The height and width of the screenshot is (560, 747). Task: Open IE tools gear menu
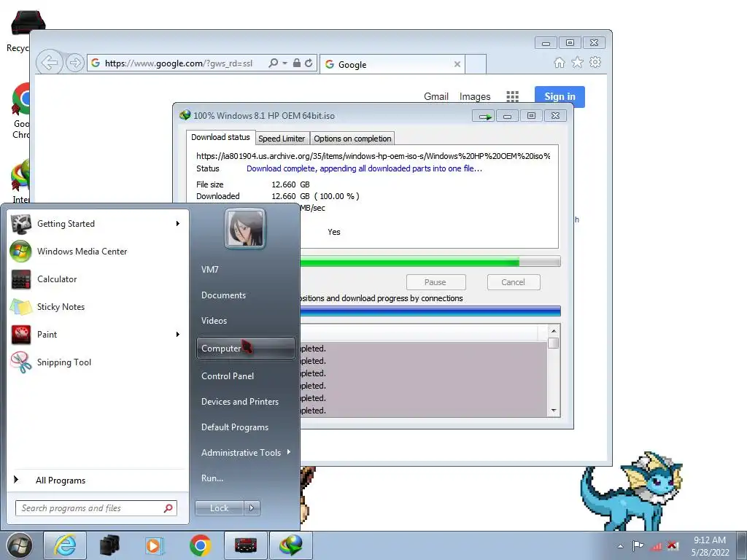pos(595,63)
